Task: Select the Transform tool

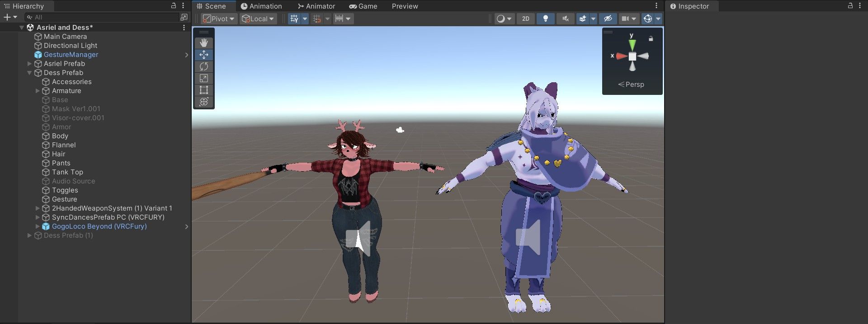Action: [204, 102]
